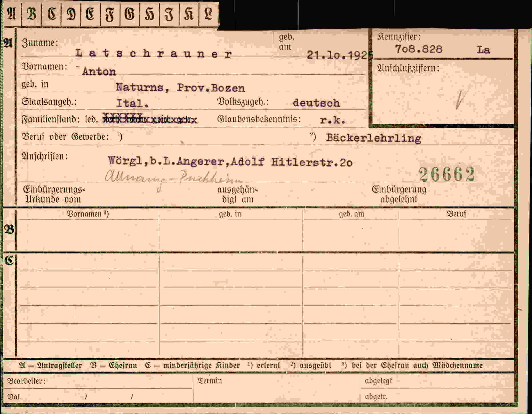
Task: Click the typed 'La' code beside Kennziffer number
Action: pyautogui.click(x=483, y=50)
